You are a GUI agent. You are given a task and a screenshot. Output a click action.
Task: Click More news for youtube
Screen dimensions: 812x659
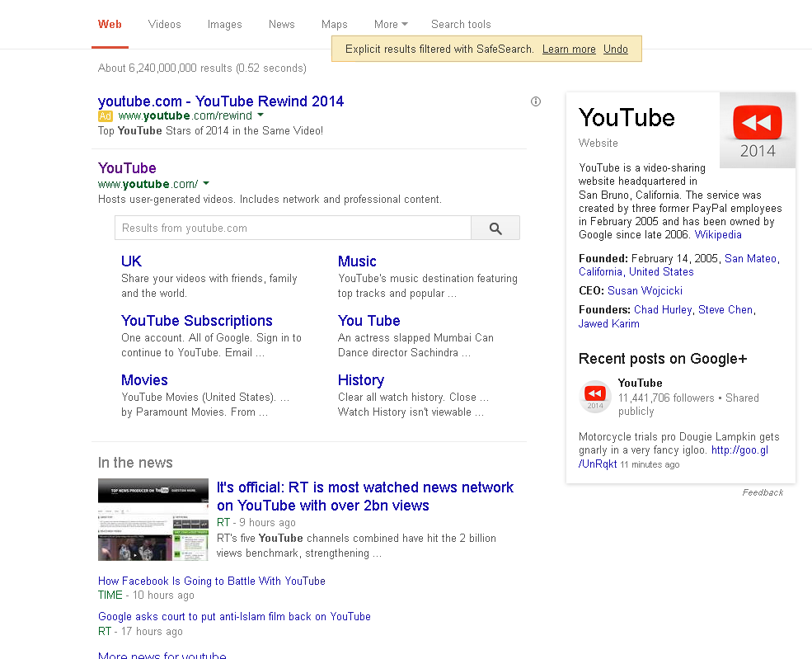point(162,655)
